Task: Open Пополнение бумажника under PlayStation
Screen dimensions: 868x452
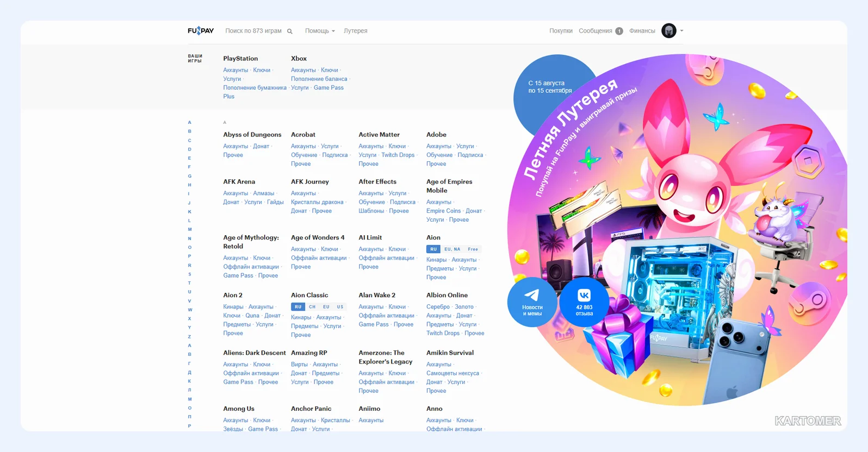Action: coord(255,87)
